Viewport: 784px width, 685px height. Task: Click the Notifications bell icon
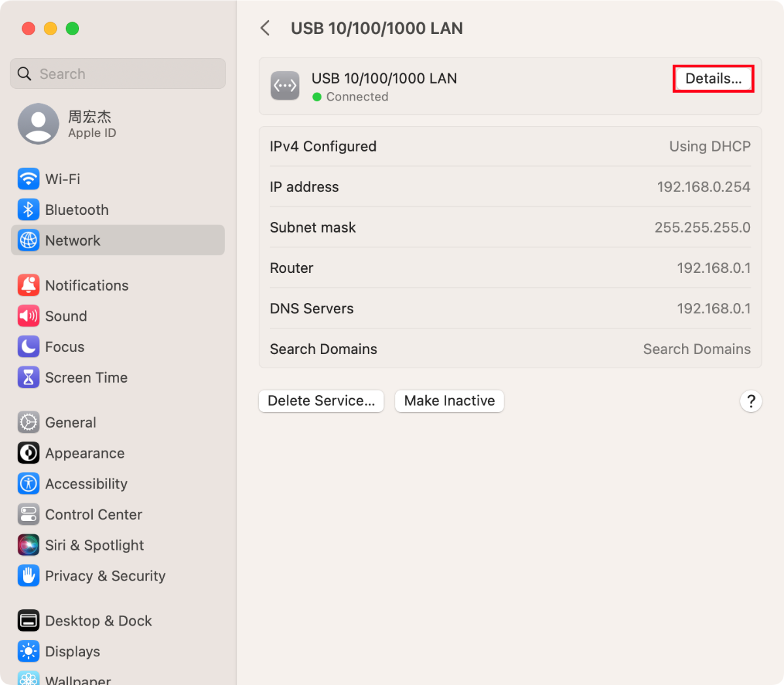[28, 285]
